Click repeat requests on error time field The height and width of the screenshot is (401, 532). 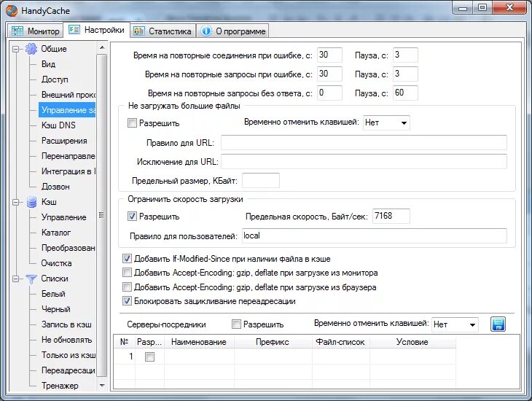(x=329, y=74)
